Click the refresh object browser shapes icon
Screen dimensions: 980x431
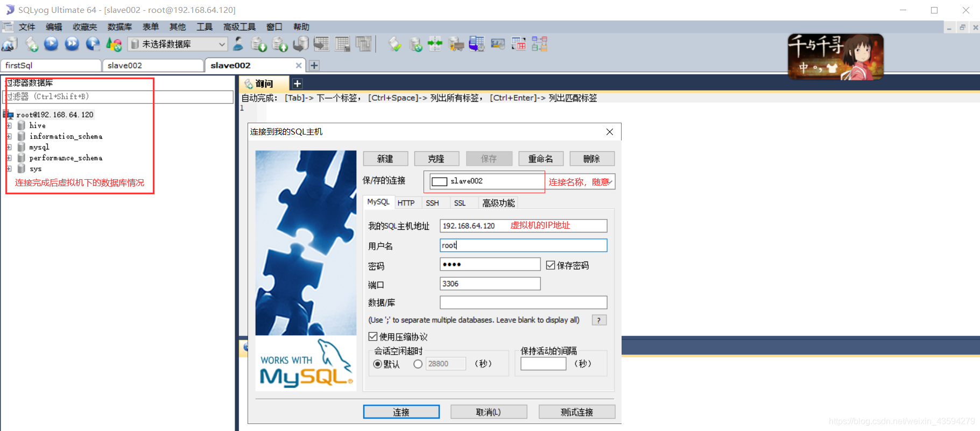point(114,44)
